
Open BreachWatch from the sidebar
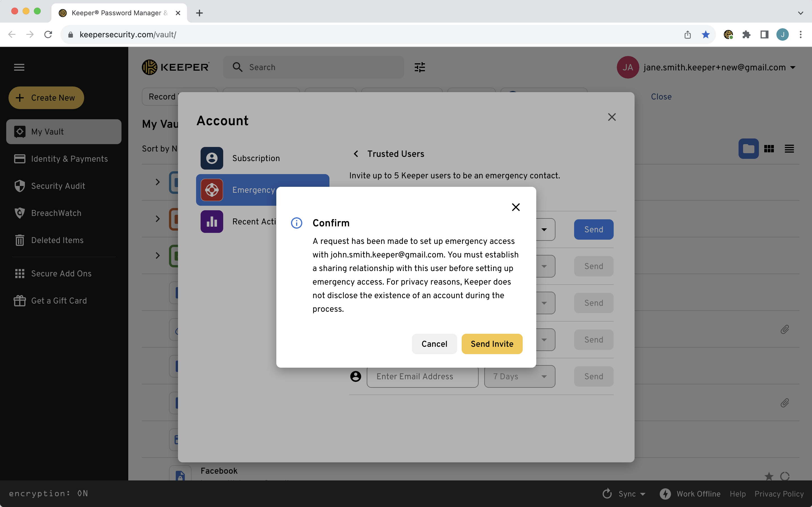(x=56, y=213)
